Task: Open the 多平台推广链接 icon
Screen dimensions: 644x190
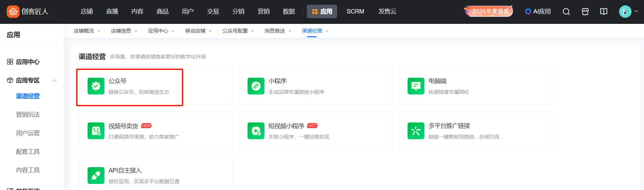Action: click(416, 131)
